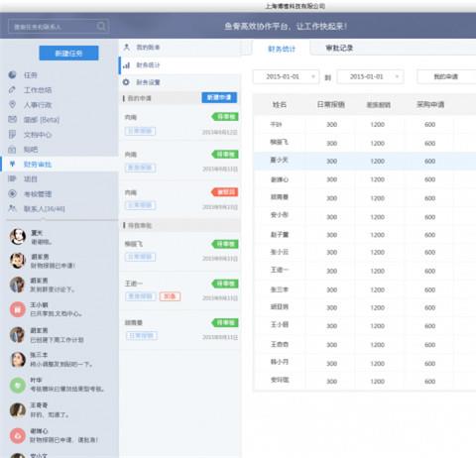
Task: Click the red avatar of 王小明 chat
Action: click(x=18, y=309)
